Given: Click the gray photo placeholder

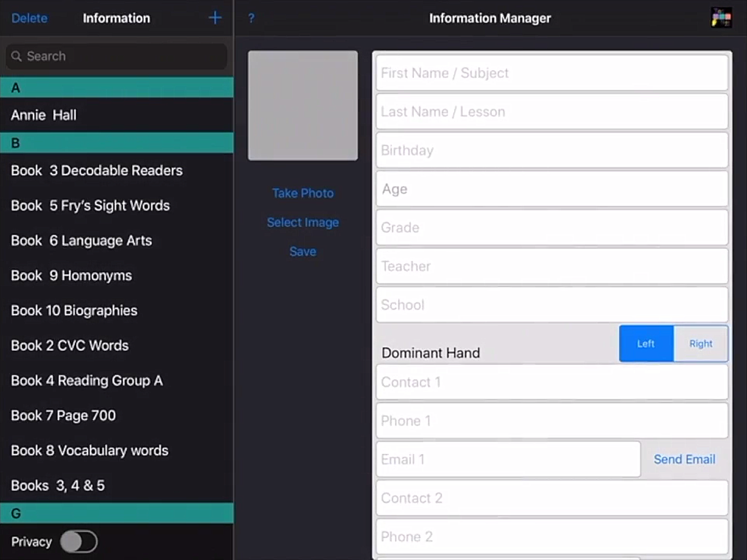Looking at the screenshot, I should pos(303,106).
